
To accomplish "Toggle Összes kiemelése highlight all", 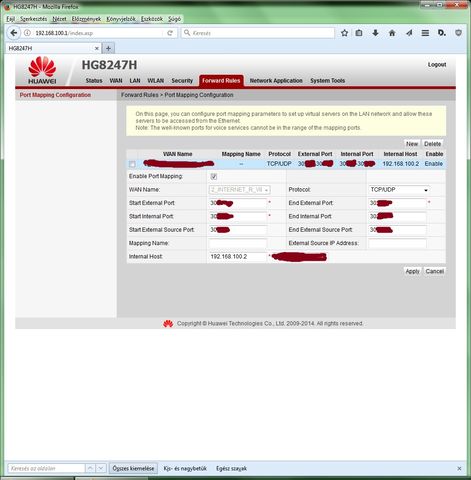I will tap(133, 468).
